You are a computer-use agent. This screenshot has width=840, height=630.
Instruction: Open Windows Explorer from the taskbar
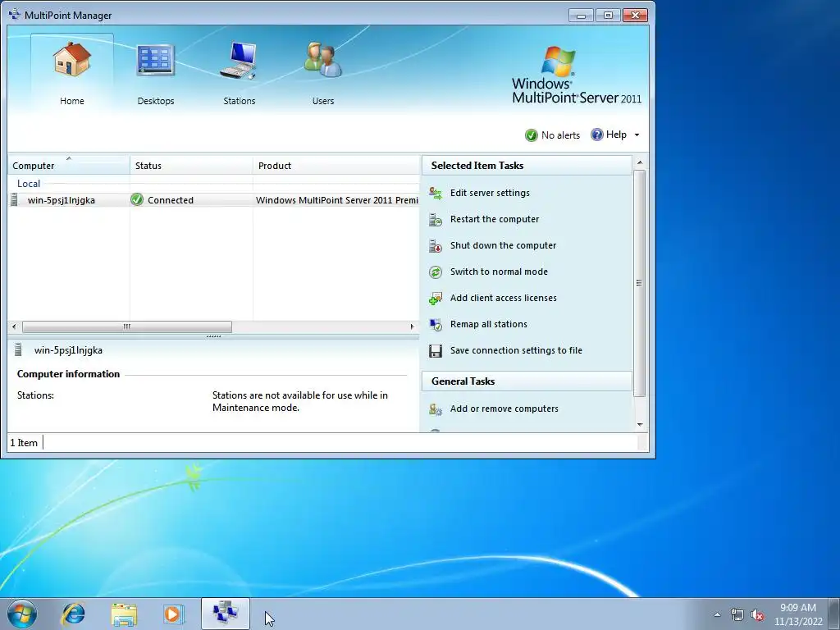point(124,614)
